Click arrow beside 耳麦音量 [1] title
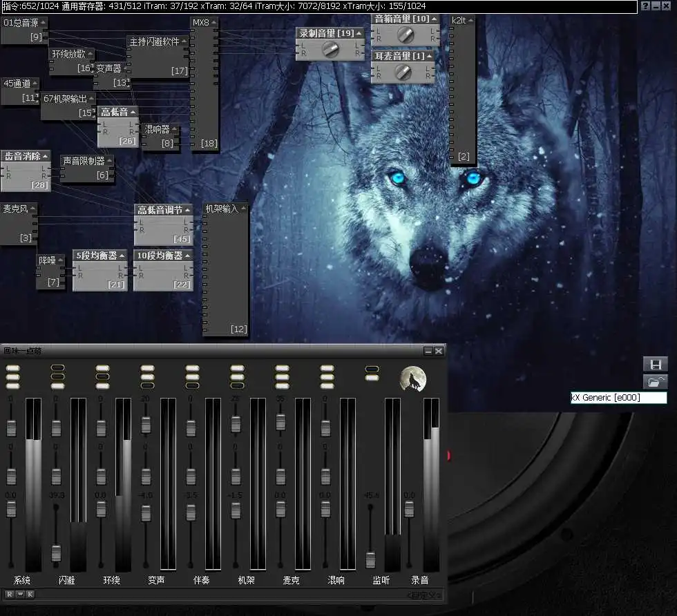677x616 pixels. pos(429,56)
